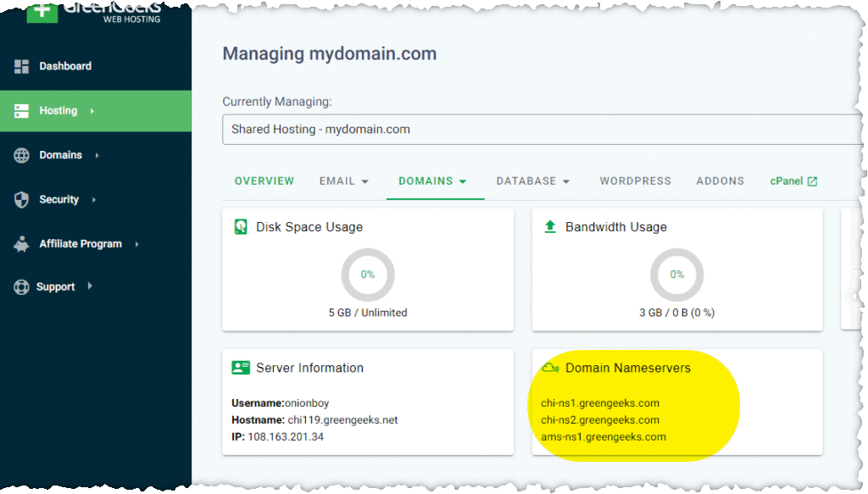
Task: Open the EMAIL tab dropdown arrow
Action: click(x=364, y=181)
